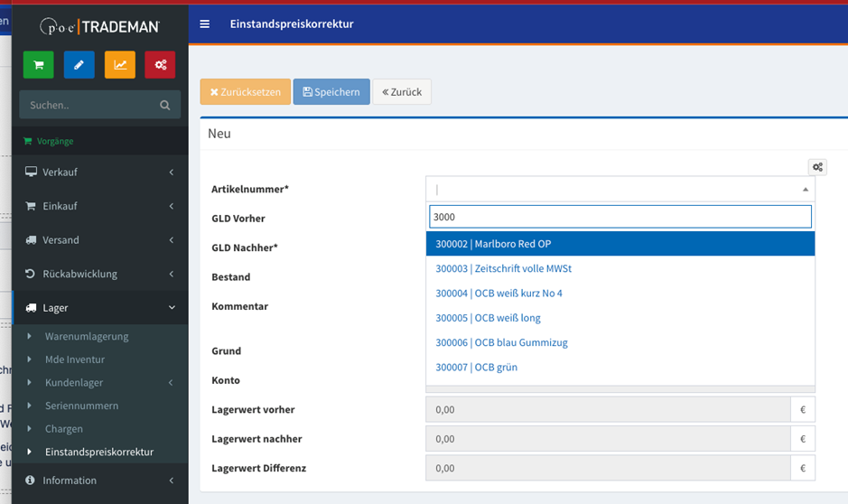
Task: Select 300006 | OCB blau Gummizug
Action: click(620, 342)
